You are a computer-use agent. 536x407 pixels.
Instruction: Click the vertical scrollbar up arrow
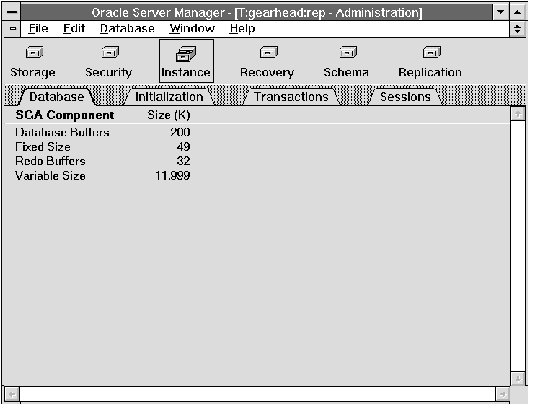[518, 114]
